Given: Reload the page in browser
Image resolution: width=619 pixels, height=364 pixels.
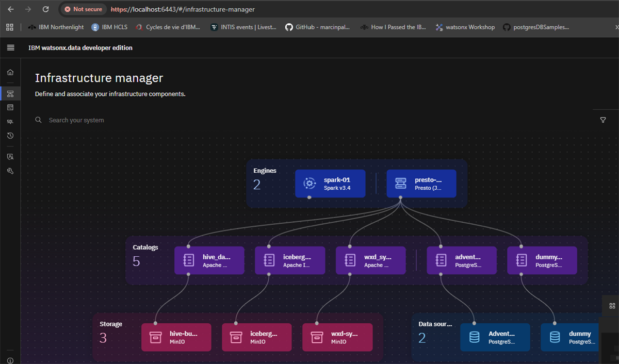Looking at the screenshot, I should pyautogui.click(x=45, y=9).
